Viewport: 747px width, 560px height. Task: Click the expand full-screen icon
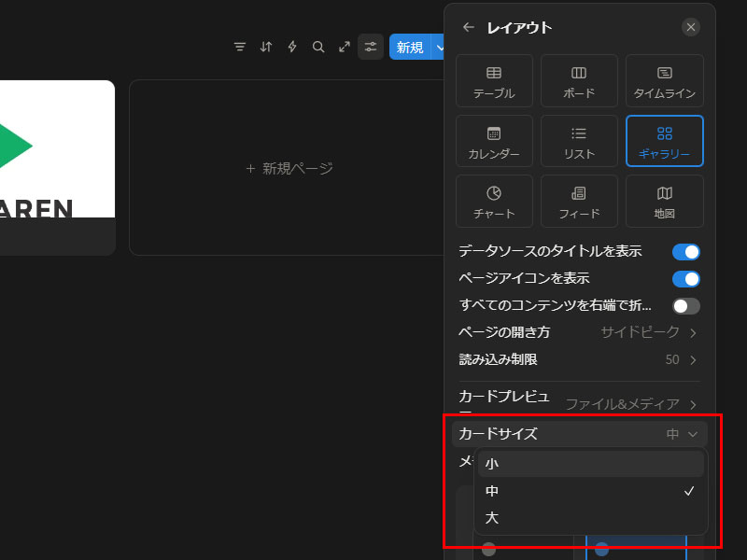point(345,47)
